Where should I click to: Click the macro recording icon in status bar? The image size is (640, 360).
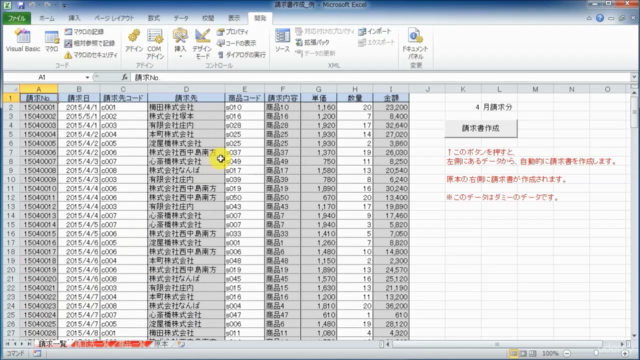tap(37, 353)
